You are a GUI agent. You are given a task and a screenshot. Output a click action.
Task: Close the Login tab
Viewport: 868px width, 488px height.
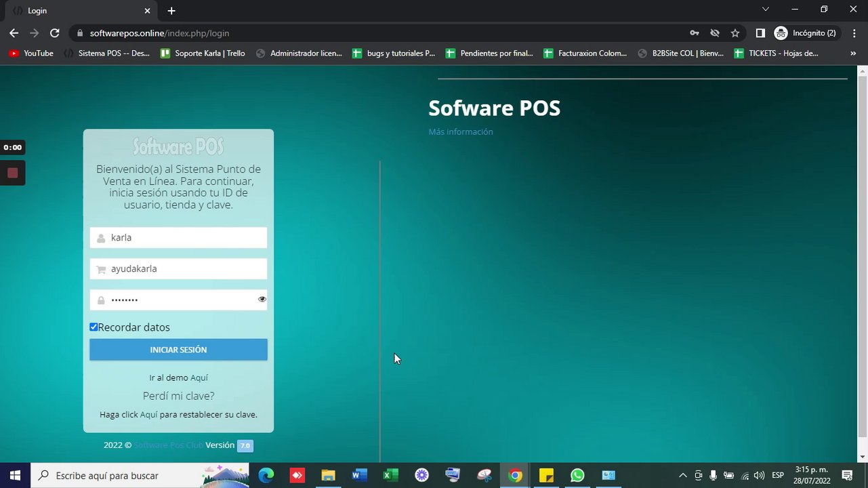[148, 11]
